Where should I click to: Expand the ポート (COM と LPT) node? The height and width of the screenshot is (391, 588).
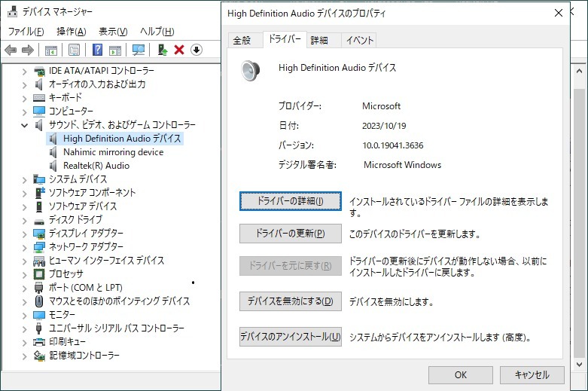(x=24, y=289)
